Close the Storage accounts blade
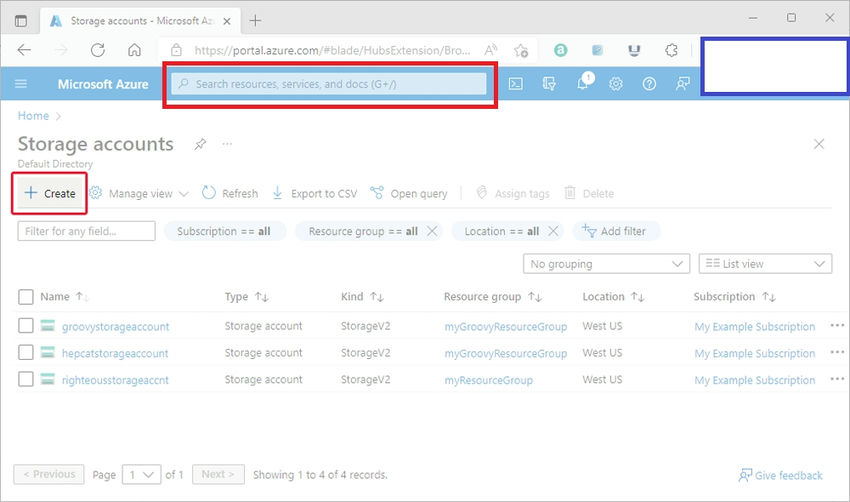 819,144
